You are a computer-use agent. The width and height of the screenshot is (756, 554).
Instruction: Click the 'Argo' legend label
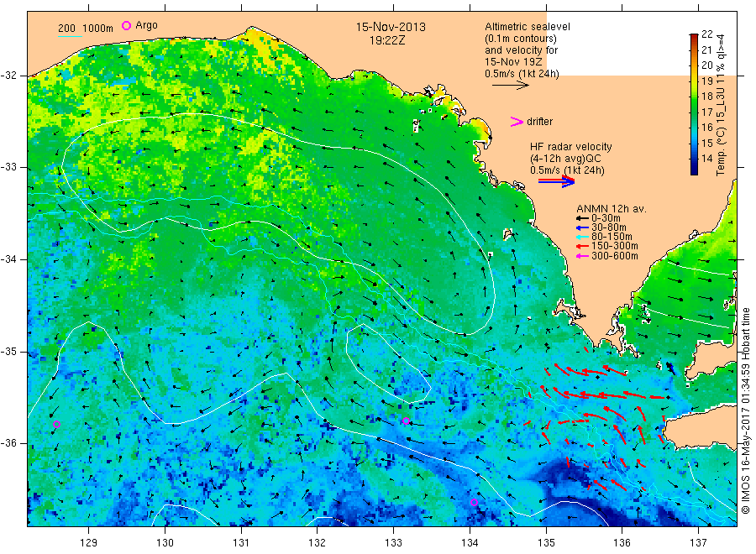point(146,25)
